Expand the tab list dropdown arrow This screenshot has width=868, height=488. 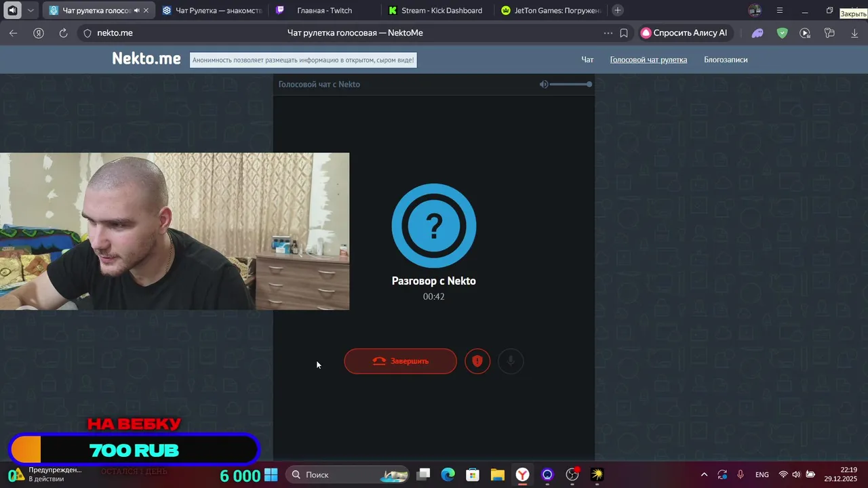point(31,10)
